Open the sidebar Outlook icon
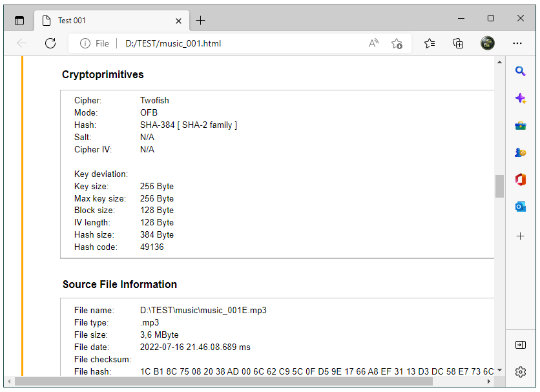 tap(521, 207)
